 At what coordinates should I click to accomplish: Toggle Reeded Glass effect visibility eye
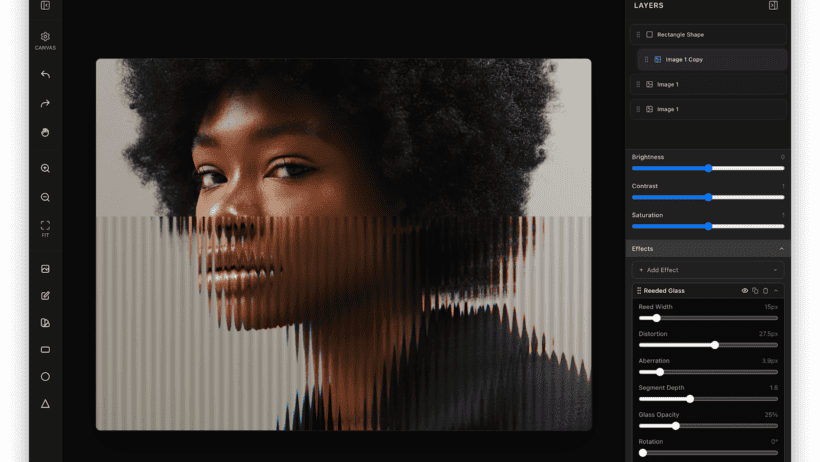click(745, 291)
